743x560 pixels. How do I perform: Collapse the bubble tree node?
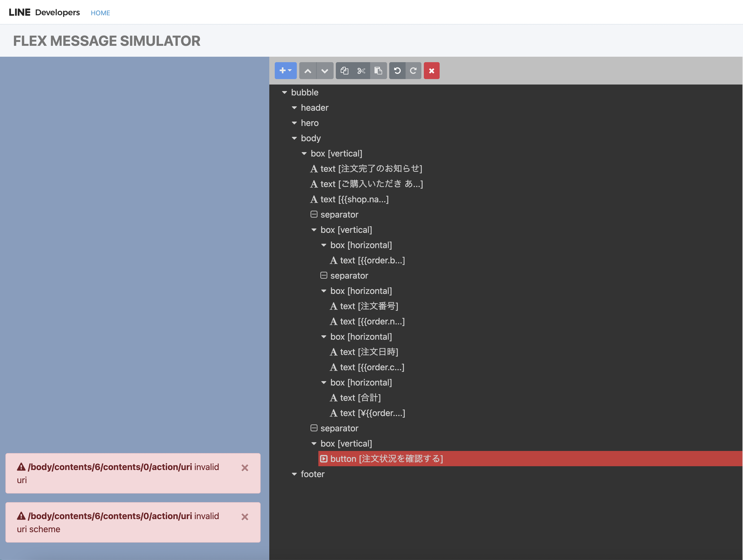(285, 92)
